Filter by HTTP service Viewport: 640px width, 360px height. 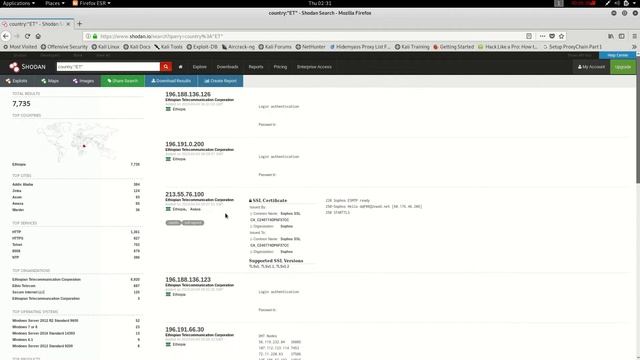pos(16,232)
